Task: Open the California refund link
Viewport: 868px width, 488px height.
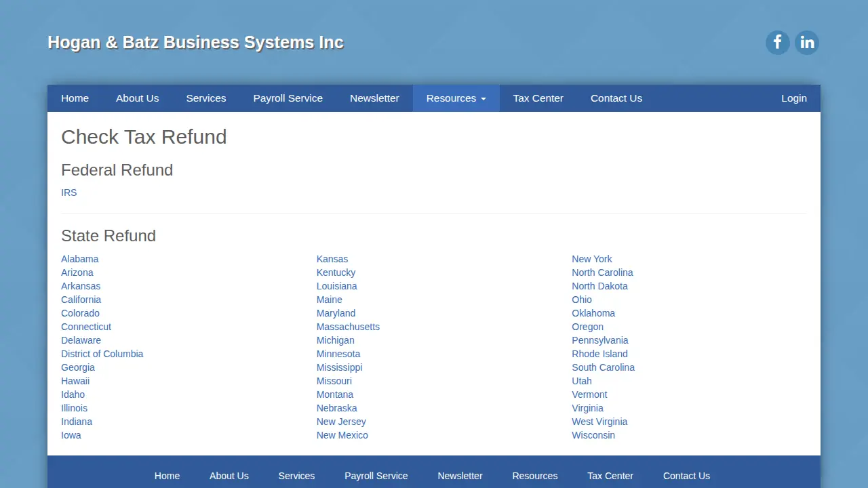Action: click(x=81, y=300)
